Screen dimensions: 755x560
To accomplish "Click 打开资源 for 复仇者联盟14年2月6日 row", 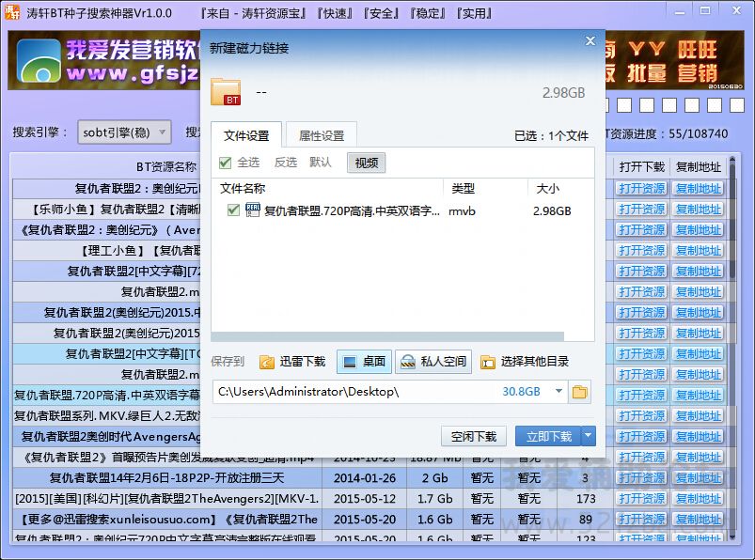I will [x=642, y=478].
